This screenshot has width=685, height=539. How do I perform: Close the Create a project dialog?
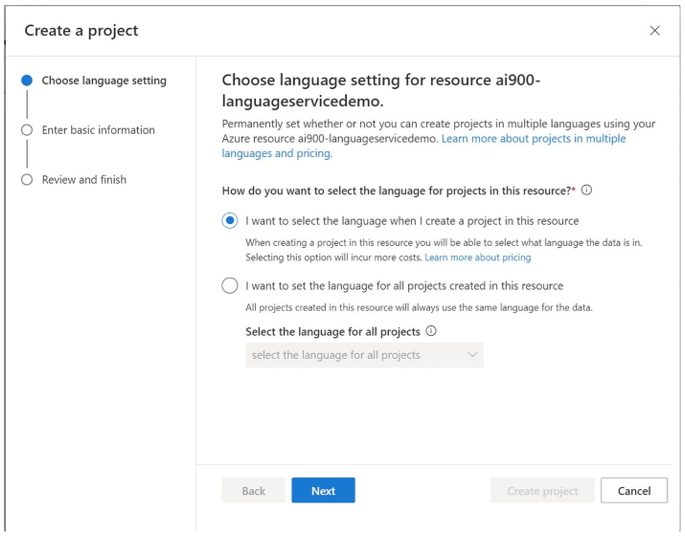[x=654, y=31]
